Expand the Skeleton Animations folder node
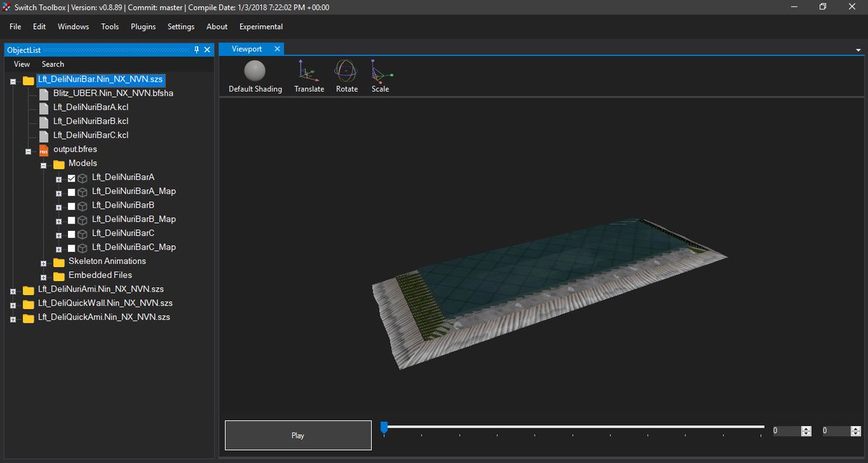Image resolution: width=868 pixels, height=463 pixels. click(43, 263)
